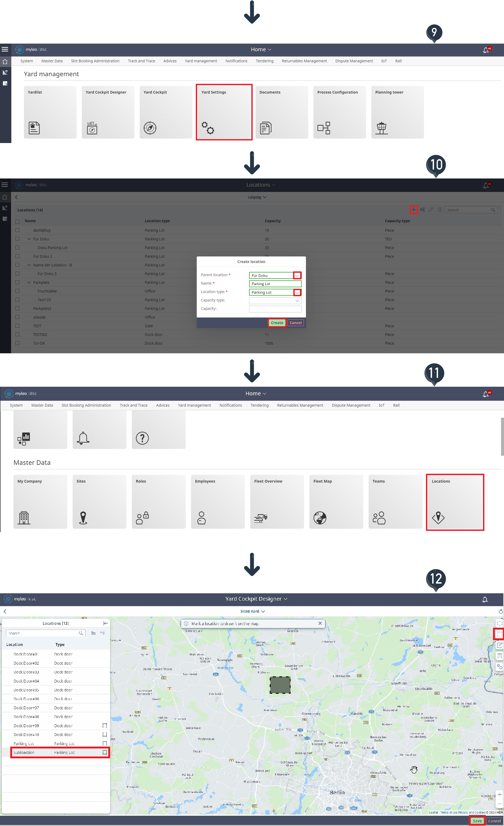Check the dasfajlksg row checkbox
Image resolution: width=504 pixels, height=826 pixels.
pyautogui.click(x=18, y=230)
